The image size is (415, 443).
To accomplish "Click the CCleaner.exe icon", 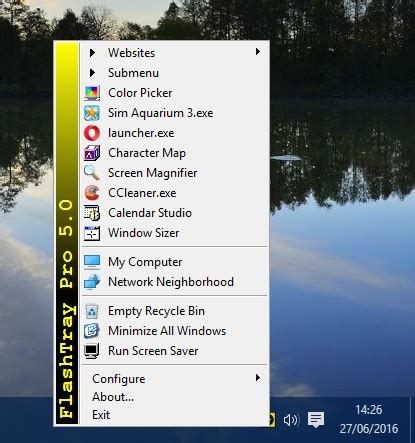I will (92, 193).
